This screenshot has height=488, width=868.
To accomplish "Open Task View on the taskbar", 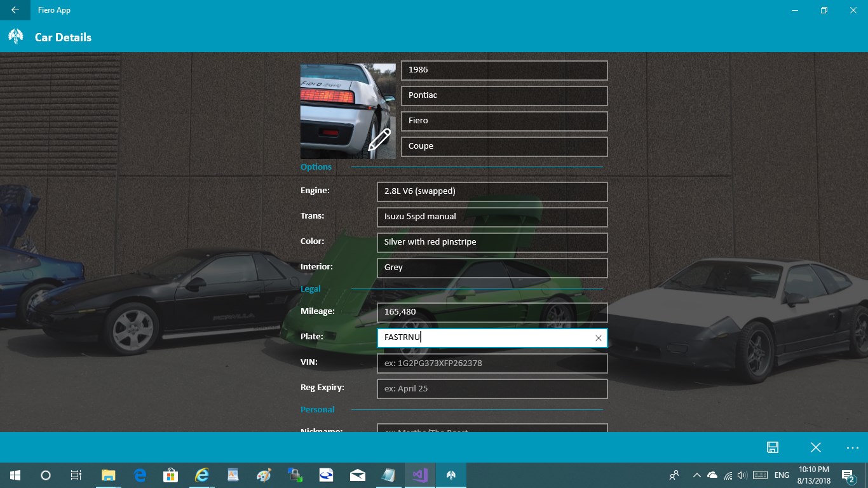I will (x=76, y=475).
